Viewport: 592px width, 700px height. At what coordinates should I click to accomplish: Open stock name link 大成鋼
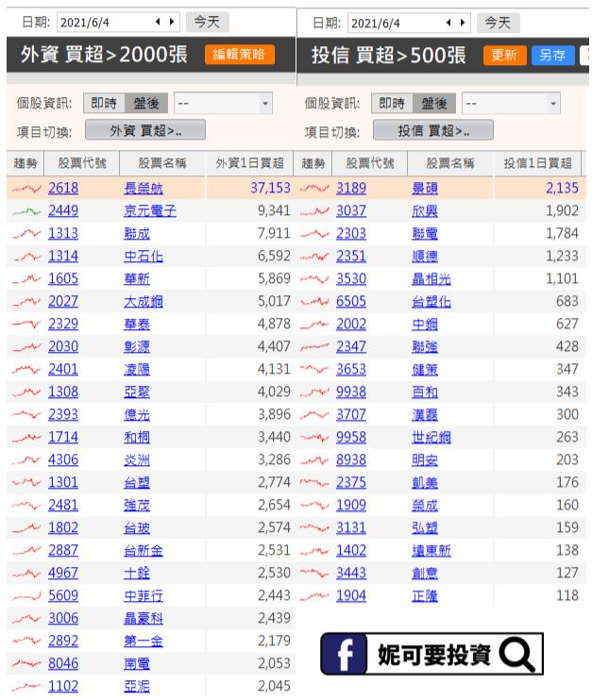pos(144,302)
